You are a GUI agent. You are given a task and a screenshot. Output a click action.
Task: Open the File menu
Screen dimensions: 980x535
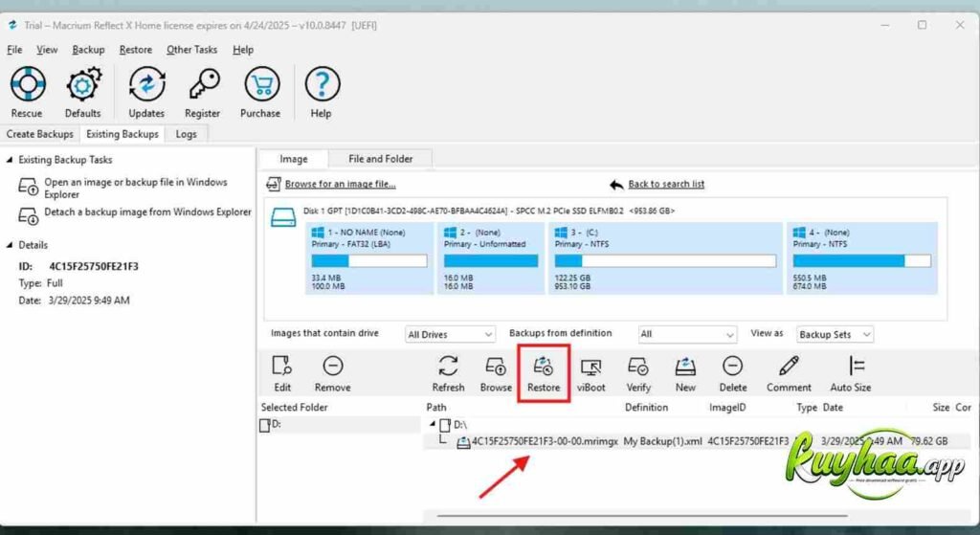pyautogui.click(x=14, y=50)
